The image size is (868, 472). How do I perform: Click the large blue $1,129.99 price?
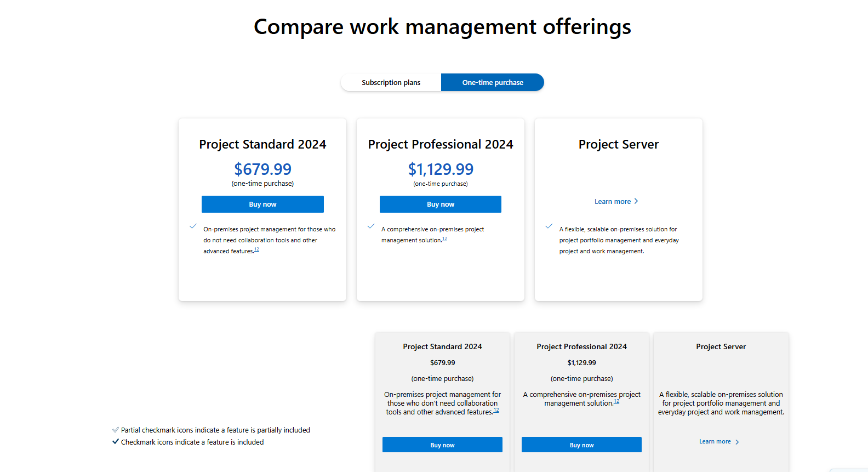(x=441, y=169)
